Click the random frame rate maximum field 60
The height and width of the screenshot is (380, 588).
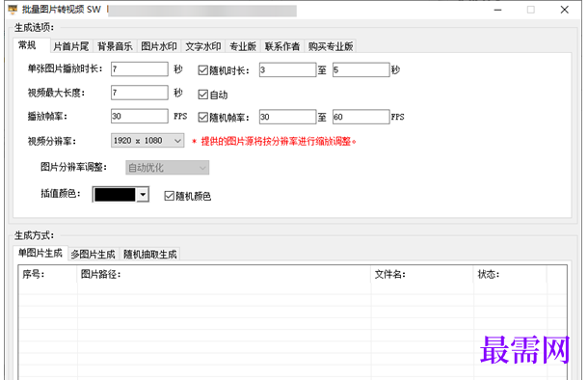[361, 117]
